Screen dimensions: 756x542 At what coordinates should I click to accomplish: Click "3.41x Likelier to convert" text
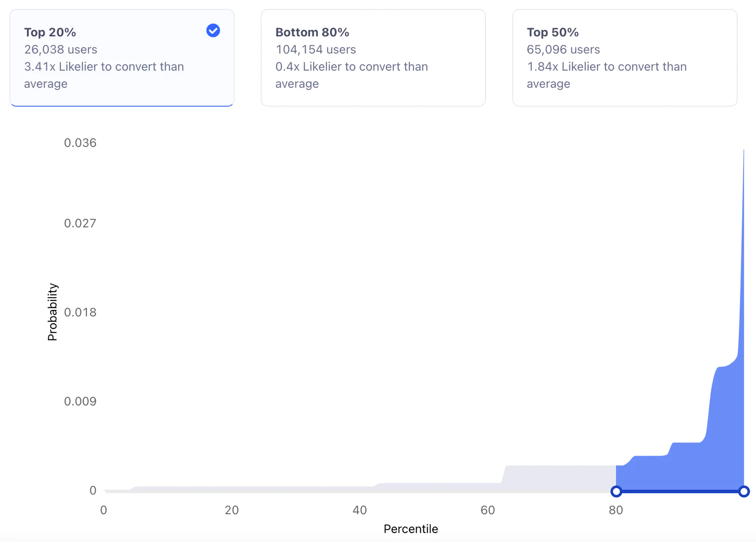pyautogui.click(x=104, y=67)
